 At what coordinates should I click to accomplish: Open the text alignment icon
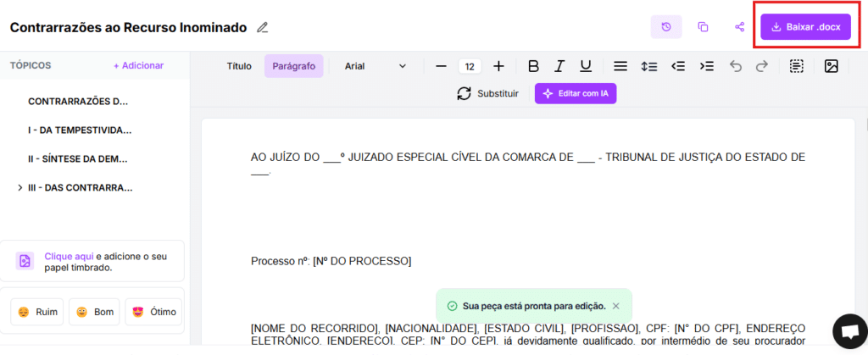tap(620, 66)
